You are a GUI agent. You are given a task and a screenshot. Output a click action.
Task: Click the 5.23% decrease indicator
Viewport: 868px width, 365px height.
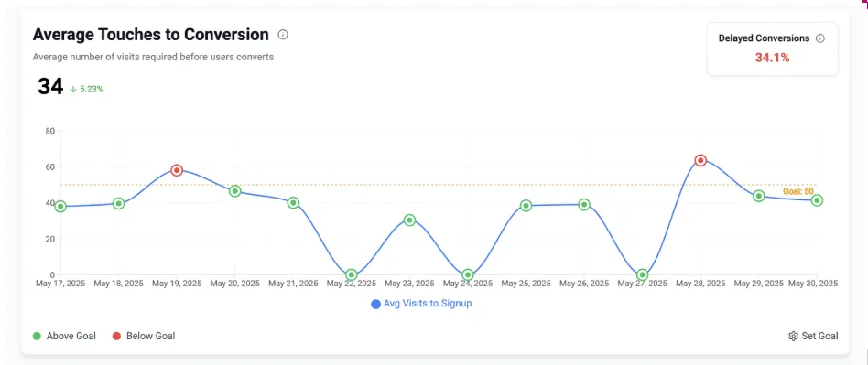(86, 89)
